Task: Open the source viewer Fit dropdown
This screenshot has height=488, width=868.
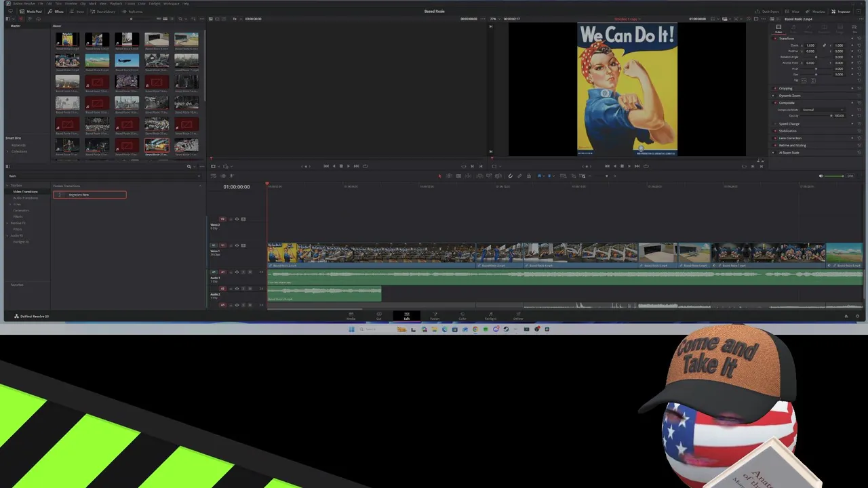Action: [x=237, y=18]
